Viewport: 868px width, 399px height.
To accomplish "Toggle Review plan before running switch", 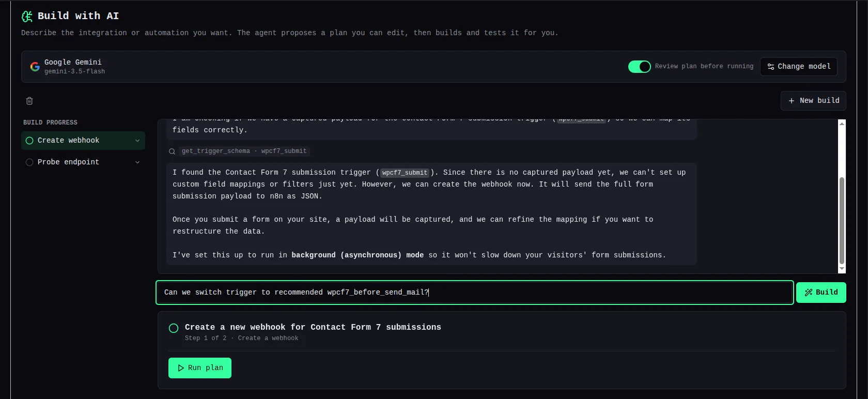I will coord(639,67).
